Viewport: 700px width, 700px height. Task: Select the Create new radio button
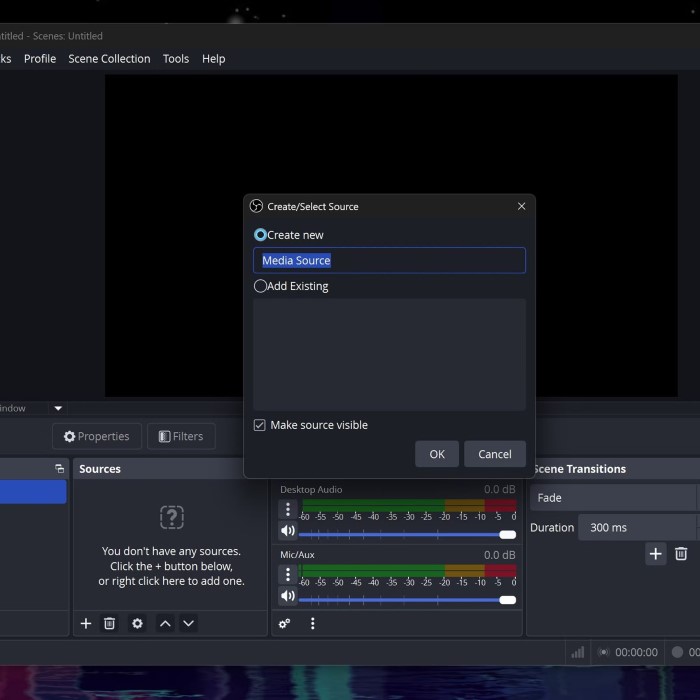point(260,235)
